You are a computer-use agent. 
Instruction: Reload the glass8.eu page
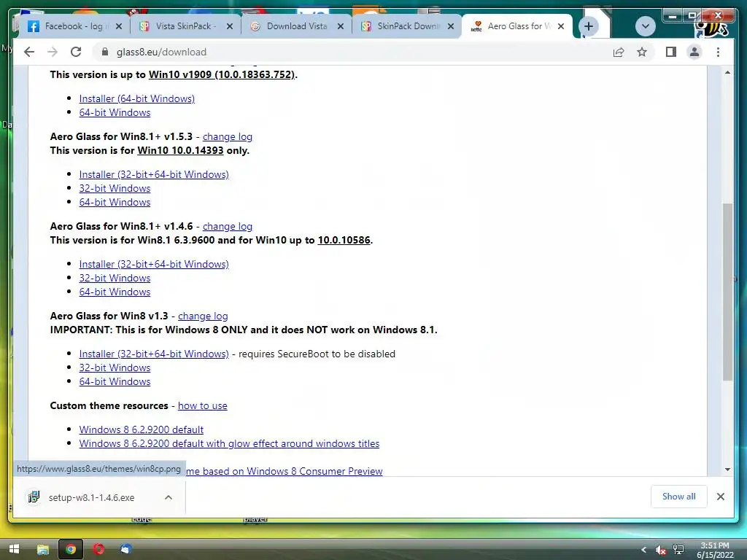click(76, 52)
